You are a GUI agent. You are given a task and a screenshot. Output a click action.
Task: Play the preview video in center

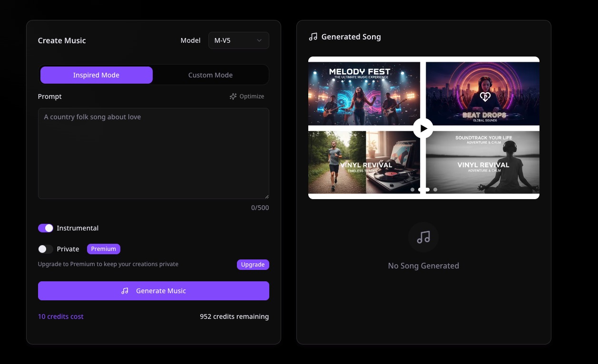[x=423, y=128]
